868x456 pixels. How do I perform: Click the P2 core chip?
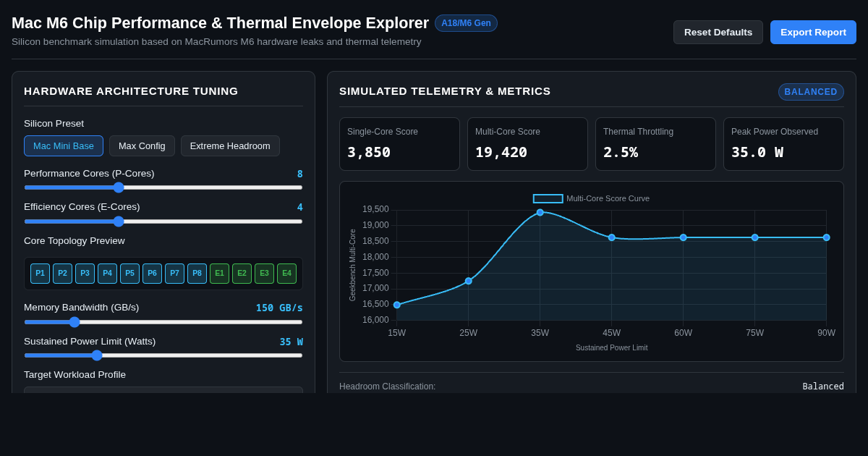[x=62, y=274]
